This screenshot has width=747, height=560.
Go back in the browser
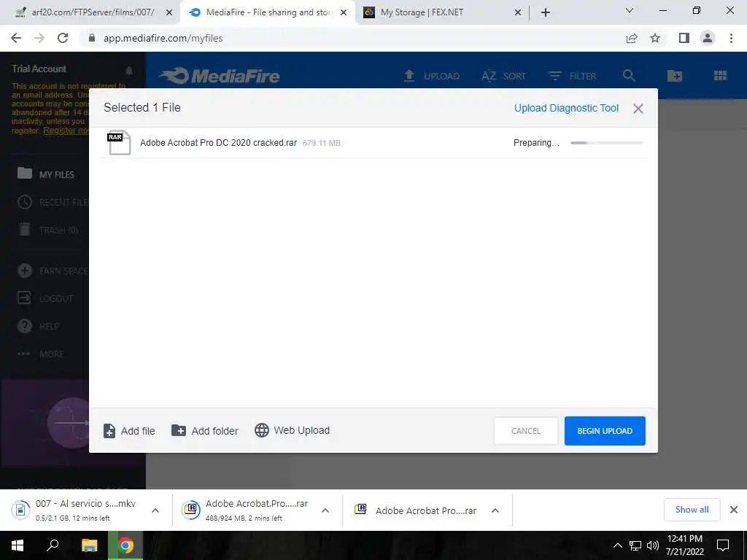(x=16, y=38)
